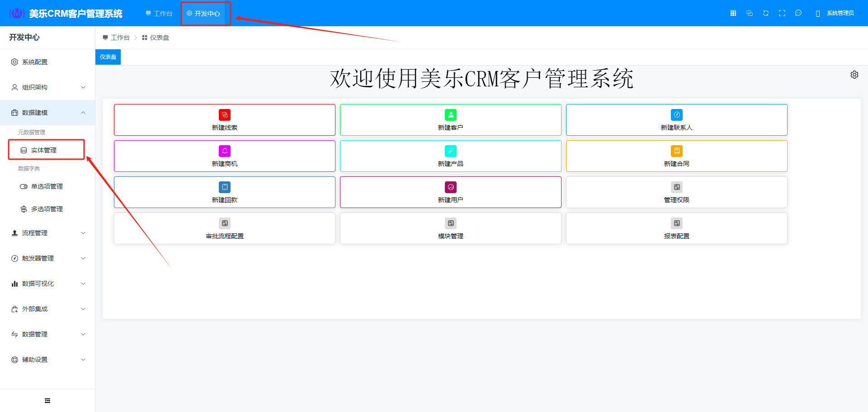
Task: Open 单选项管理 in the sidebar
Action: (x=47, y=186)
